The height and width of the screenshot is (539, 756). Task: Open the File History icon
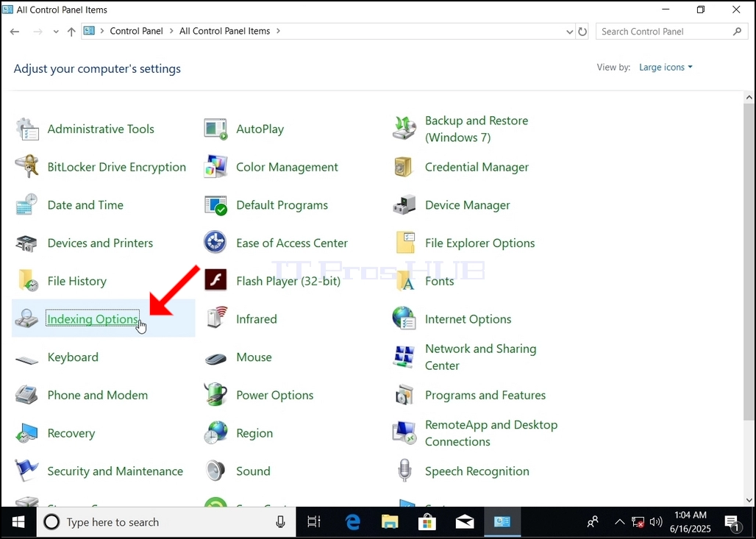28,281
